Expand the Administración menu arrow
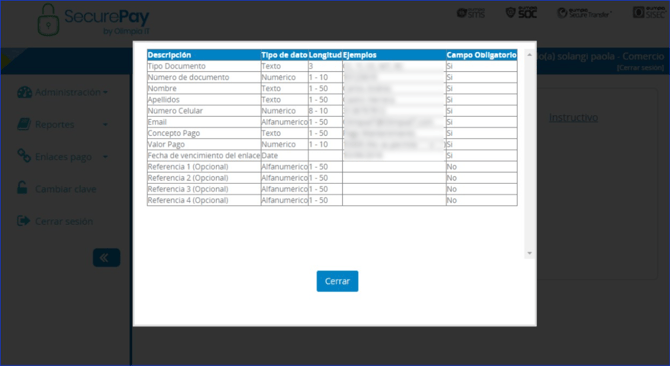Image resolution: width=670 pixels, height=366 pixels. pyautogui.click(x=105, y=92)
